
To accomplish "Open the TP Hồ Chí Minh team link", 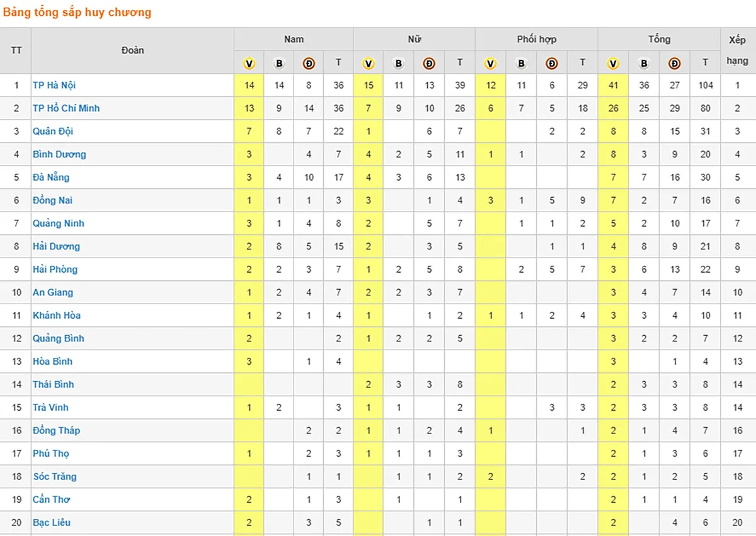I will point(66,108).
